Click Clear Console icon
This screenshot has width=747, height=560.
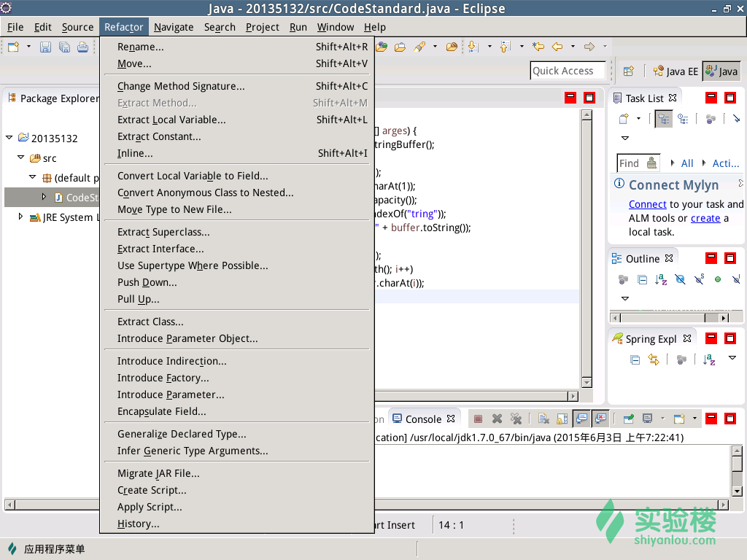543,419
